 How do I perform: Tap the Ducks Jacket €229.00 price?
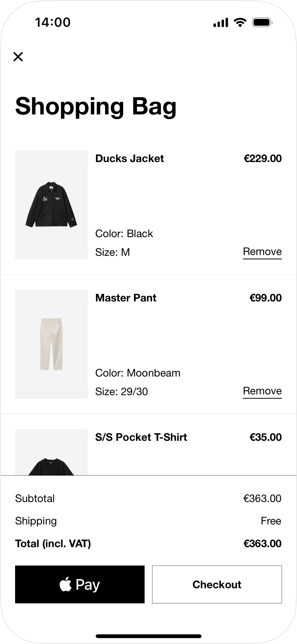tap(262, 158)
